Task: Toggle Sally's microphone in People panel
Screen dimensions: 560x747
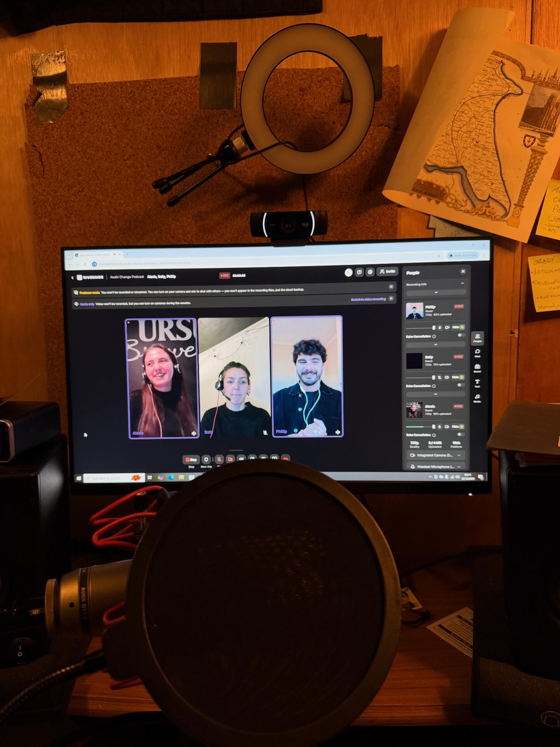Action: [x=440, y=377]
